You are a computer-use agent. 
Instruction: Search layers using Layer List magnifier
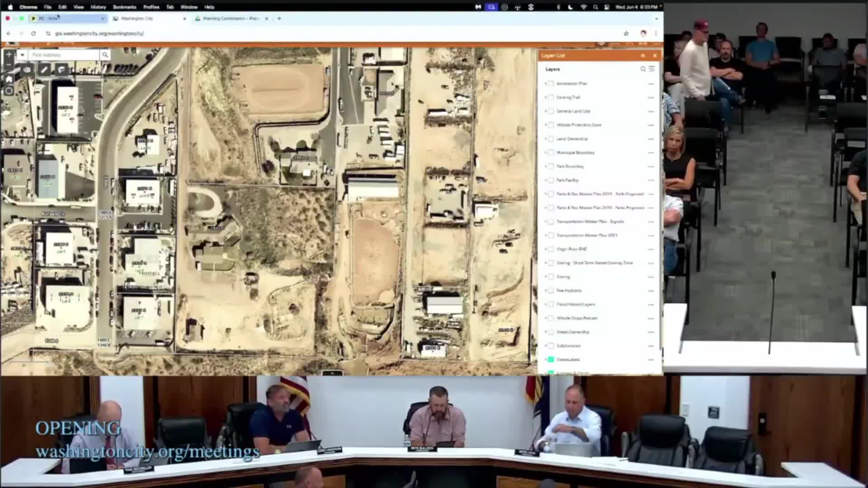coord(642,69)
